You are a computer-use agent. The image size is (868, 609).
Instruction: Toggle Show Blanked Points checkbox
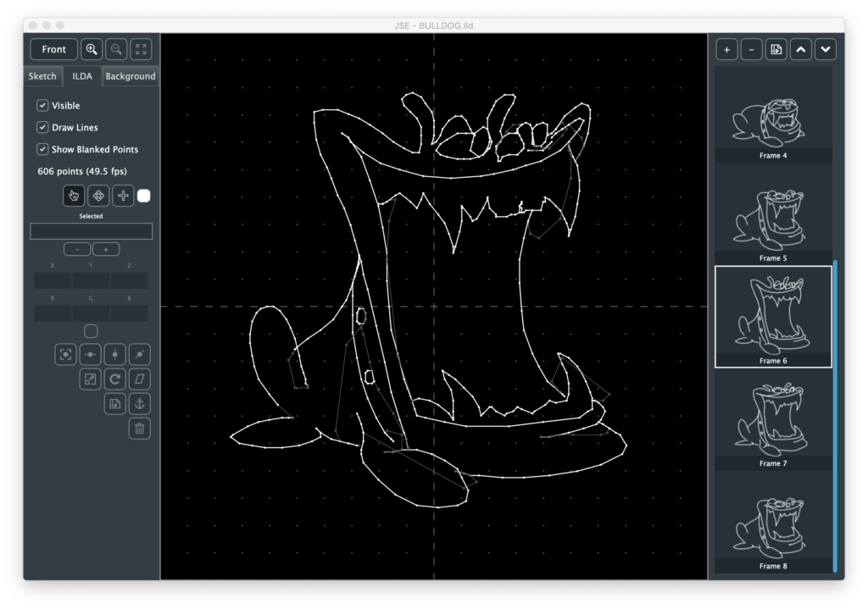[x=42, y=149]
